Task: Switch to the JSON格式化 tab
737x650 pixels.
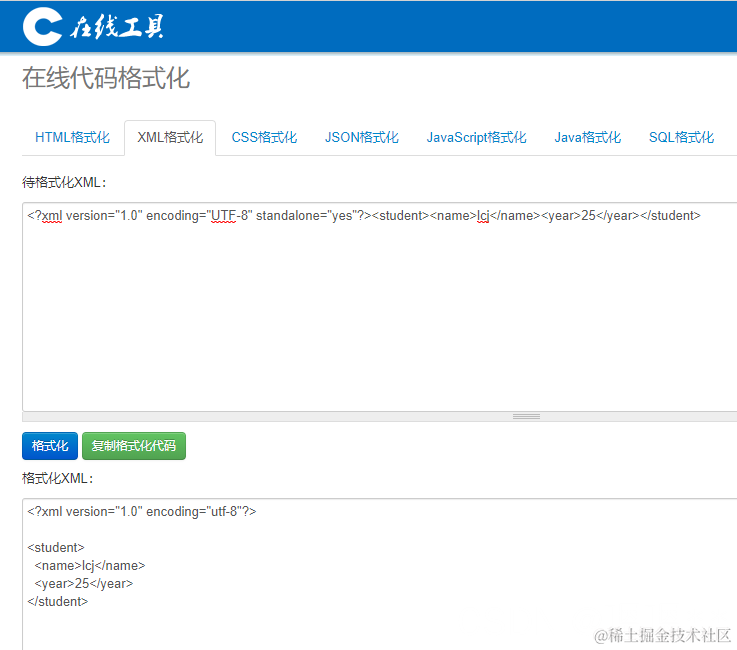Action: 361,137
